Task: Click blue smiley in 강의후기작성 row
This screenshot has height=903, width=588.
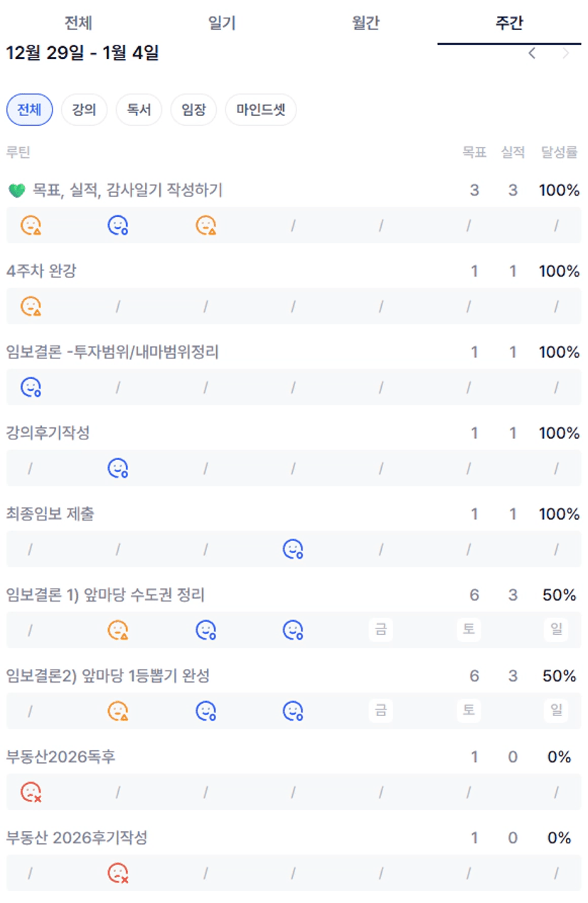Action: click(x=118, y=469)
